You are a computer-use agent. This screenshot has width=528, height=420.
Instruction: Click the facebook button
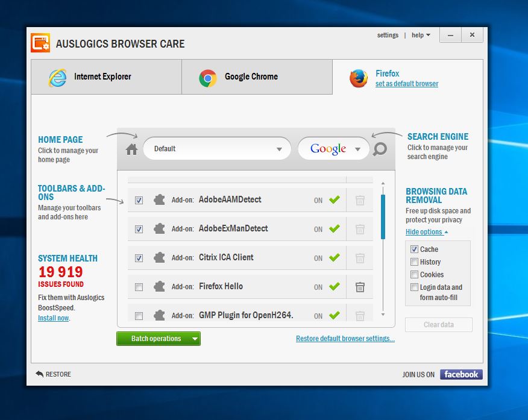click(x=461, y=374)
